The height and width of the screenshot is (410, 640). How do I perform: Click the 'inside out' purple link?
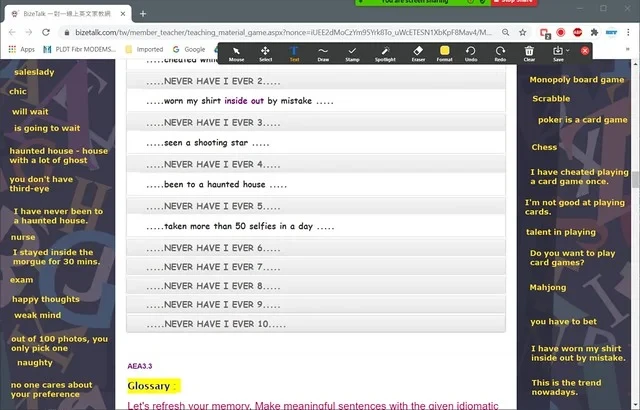(x=244, y=101)
